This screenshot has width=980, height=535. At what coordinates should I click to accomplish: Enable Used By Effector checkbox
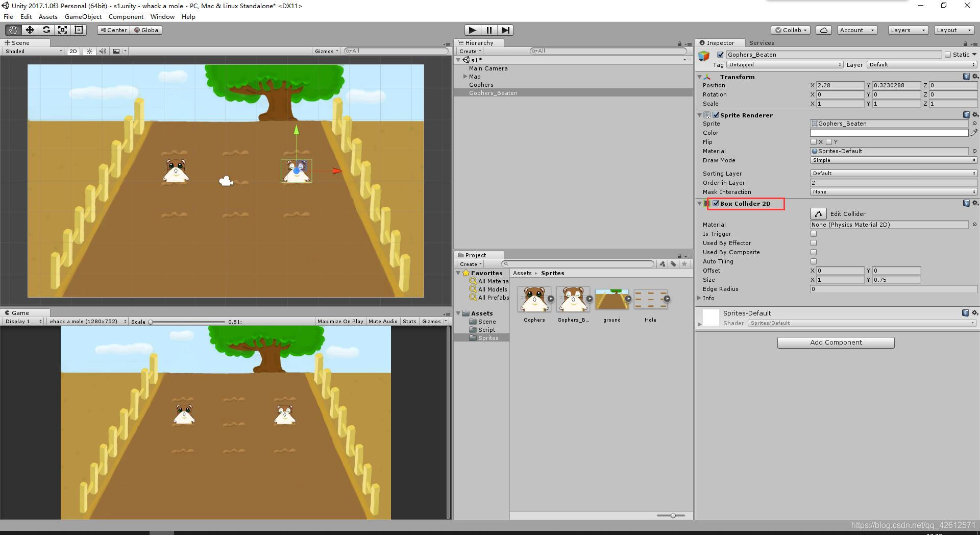(x=814, y=243)
